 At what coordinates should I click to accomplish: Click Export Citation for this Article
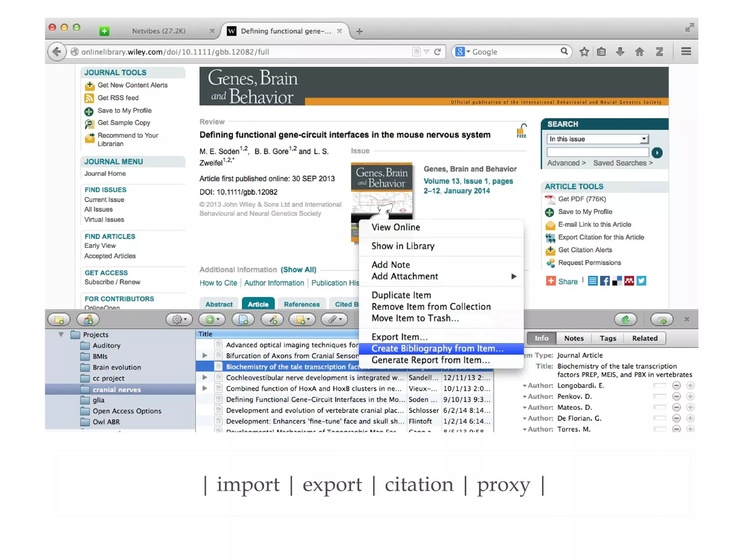pyautogui.click(x=601, y=237)
